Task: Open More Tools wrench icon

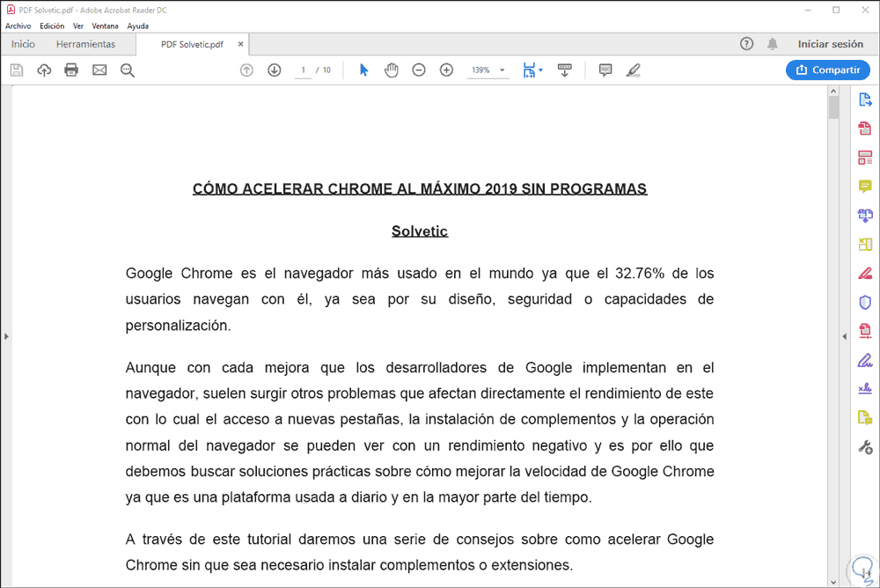Action: click(x=865, y=447)
